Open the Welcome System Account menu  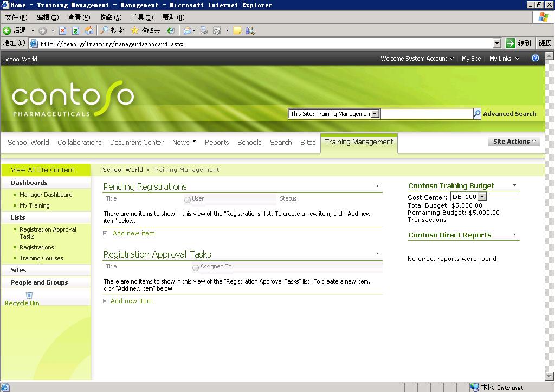pos(417,59)
